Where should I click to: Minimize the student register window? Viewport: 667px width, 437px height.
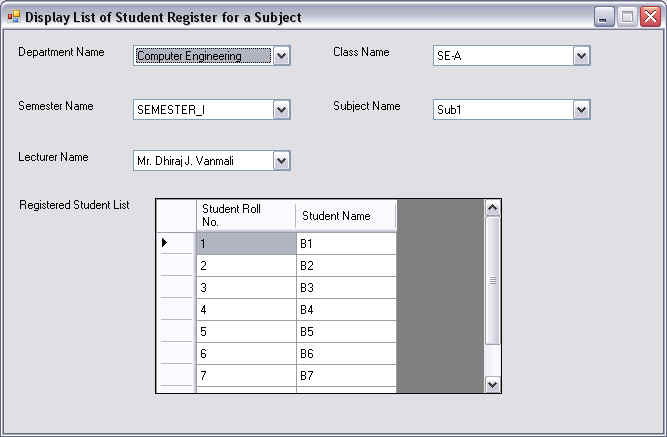point(604,17)
